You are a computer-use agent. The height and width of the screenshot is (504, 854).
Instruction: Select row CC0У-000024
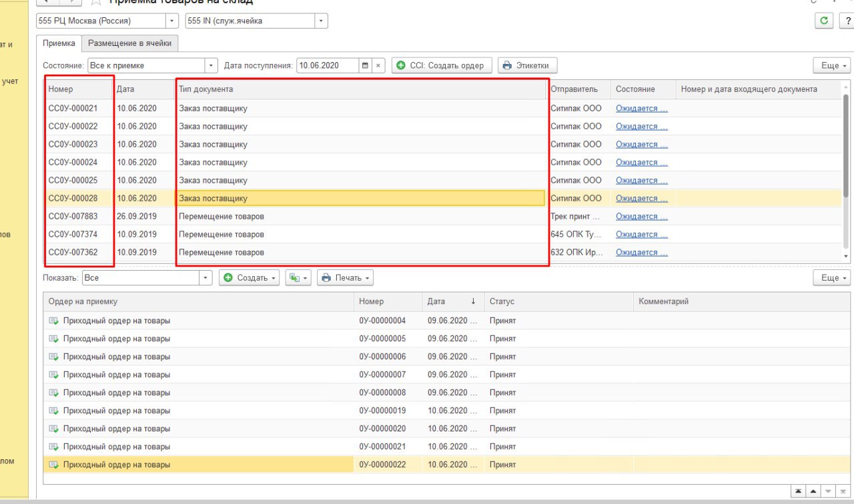pyautogui.click(x=442, y=162)
